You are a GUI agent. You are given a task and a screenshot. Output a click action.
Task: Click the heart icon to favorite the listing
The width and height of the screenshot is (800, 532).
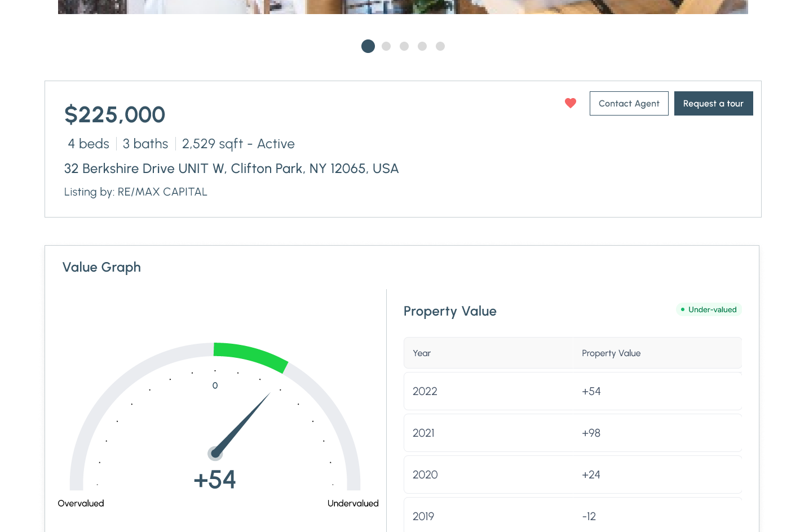(570, 103)
